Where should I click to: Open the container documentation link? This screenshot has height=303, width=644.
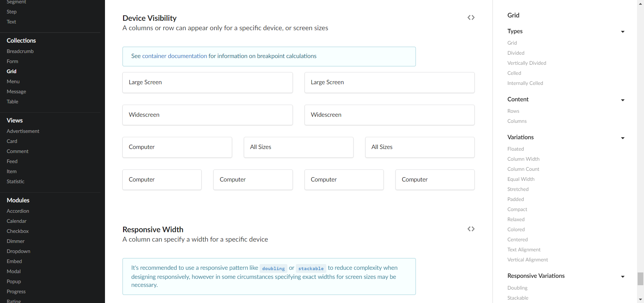pyautogui.click(x=174, y=56)
